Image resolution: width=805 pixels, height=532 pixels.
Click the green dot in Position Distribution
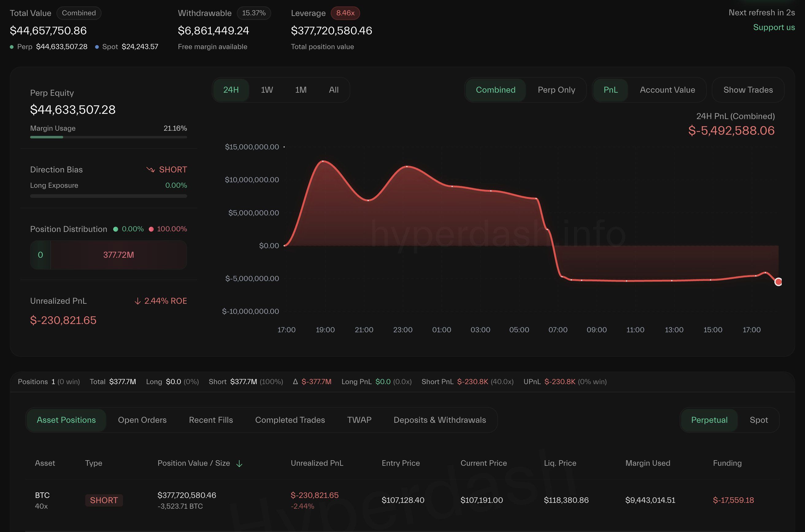point(116,229)
